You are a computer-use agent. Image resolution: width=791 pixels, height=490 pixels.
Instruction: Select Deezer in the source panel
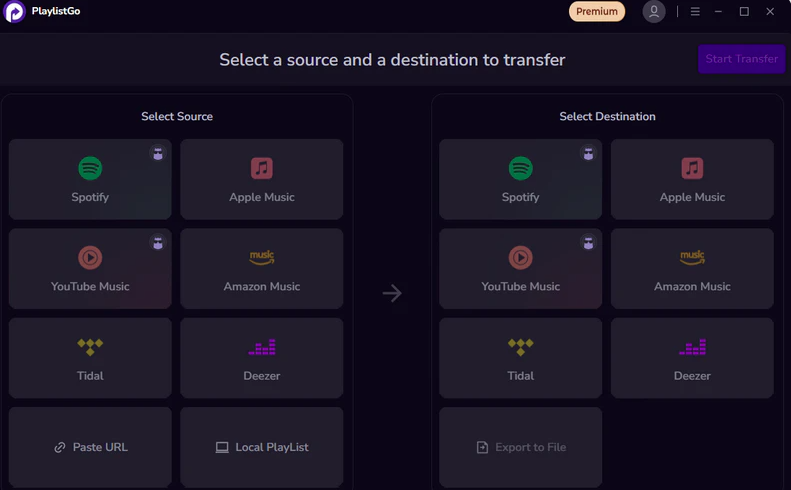coord(261,358)
